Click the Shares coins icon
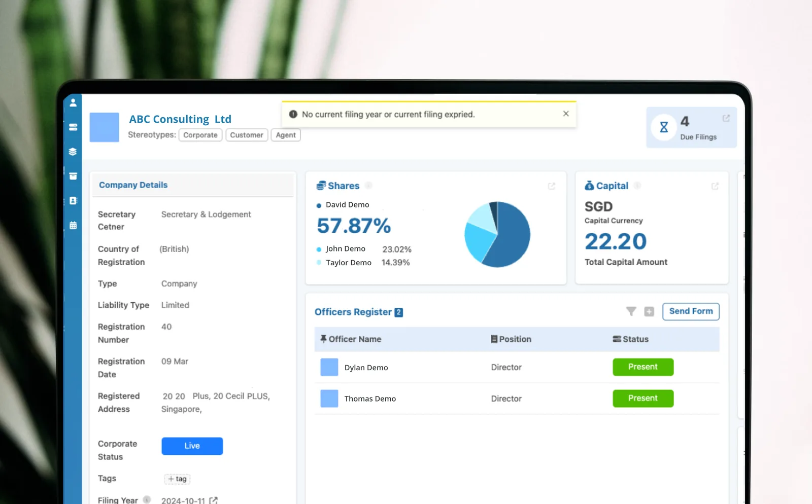Image resolution: width=812 pixels, height=504 pixels. pyautogui.click(x=321, y=186)
